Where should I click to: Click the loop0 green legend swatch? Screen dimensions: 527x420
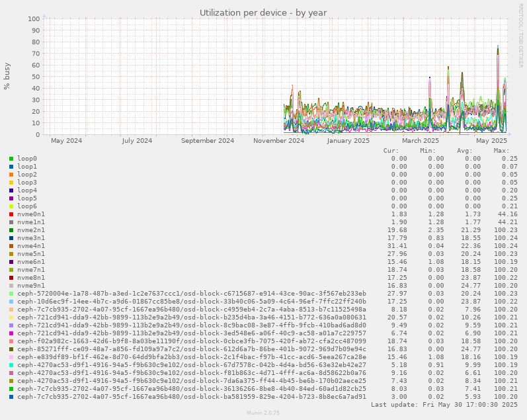(11, 159)
